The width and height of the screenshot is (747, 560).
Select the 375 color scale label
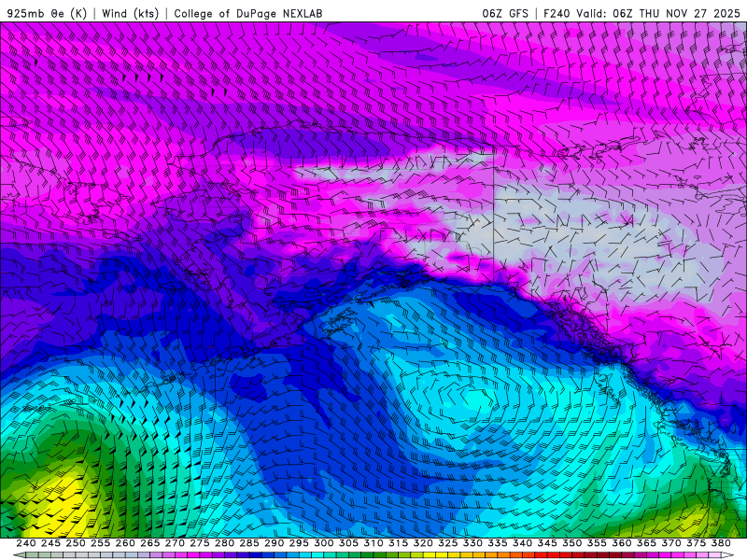click(696, 543)
